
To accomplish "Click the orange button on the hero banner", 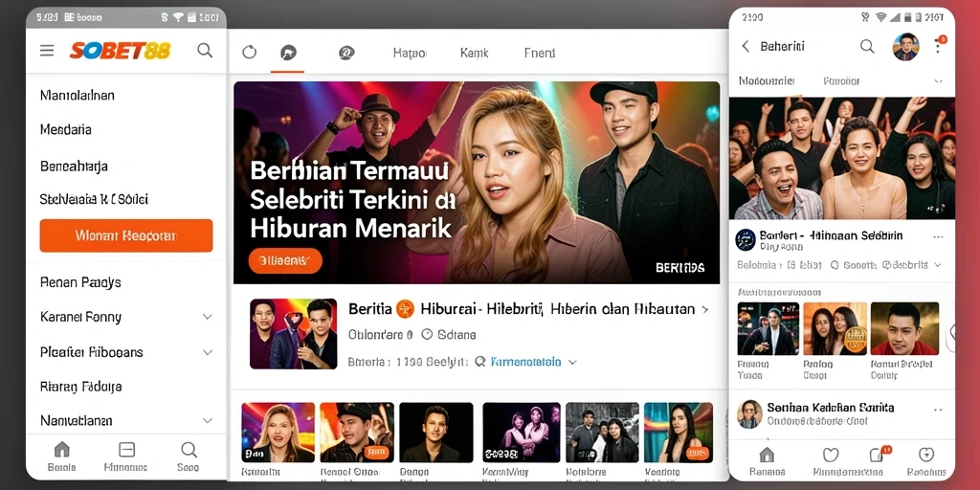I will pos(285,260).
